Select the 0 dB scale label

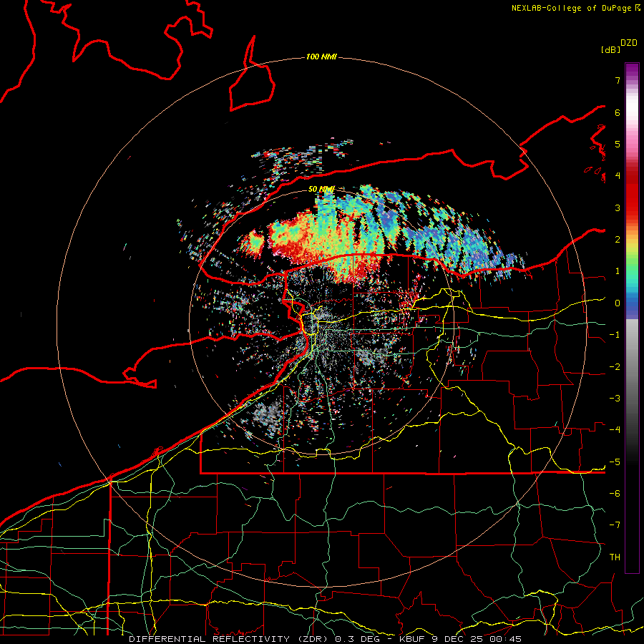(x=618, y=303)
